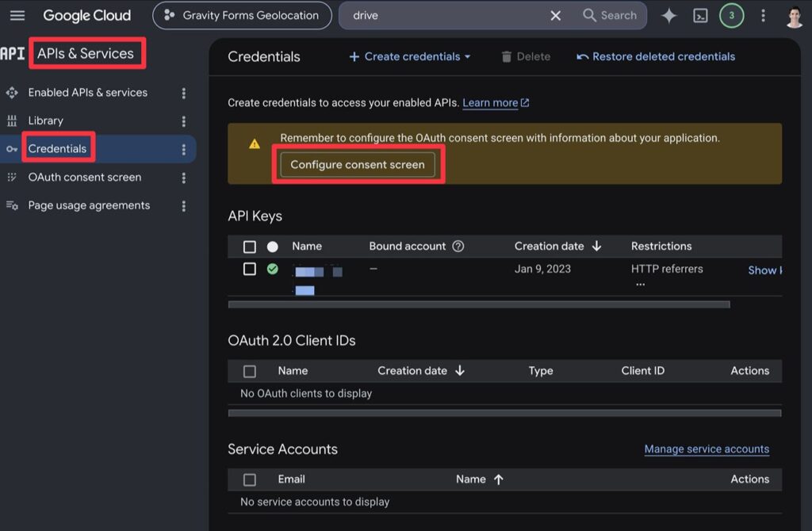812x531 pixels.
Task: Click the Google Cloud logo
Action: 86,16
